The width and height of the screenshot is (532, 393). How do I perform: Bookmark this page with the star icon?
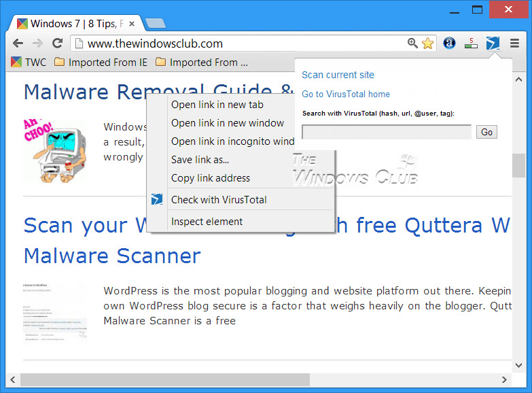(x=427, y=43)
